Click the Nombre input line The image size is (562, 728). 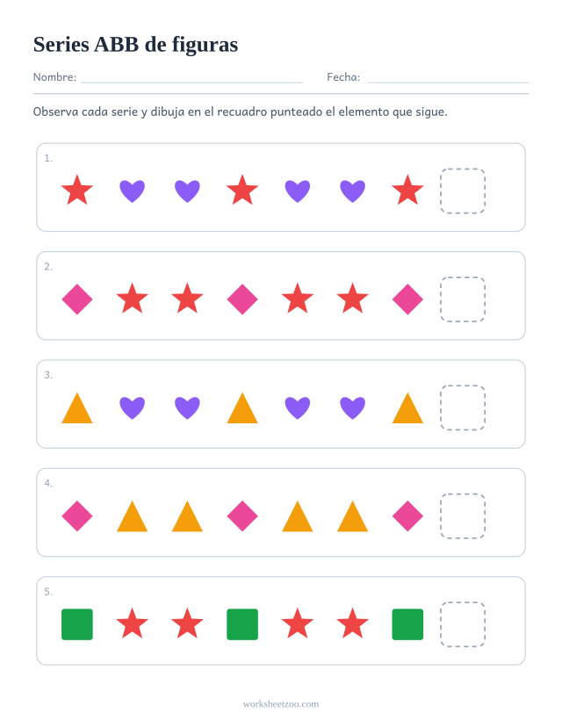[x=191, y=82]
